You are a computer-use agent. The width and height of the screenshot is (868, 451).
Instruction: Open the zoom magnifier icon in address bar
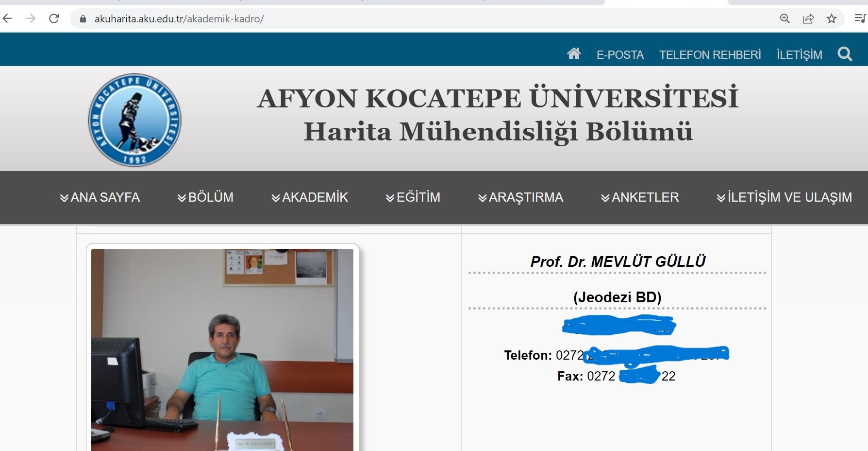click(x=785, y=19)
